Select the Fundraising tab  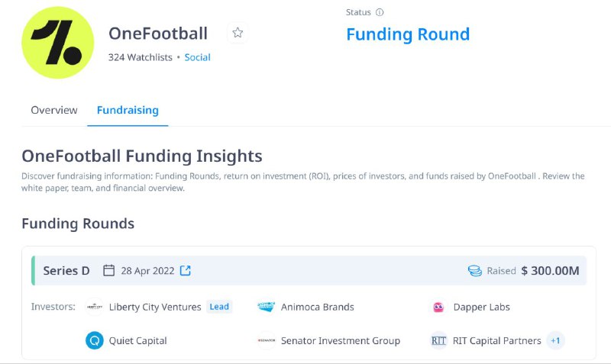pyautogui.click(x=128, y=110)
